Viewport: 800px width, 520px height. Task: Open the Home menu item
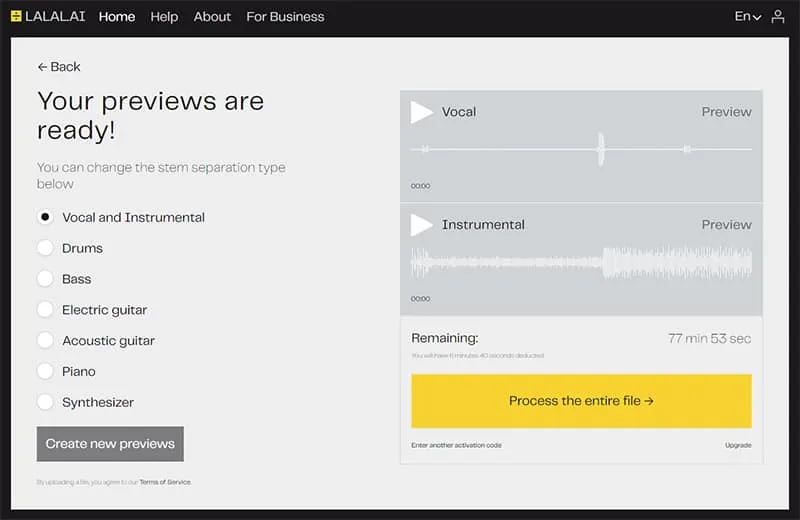(x=117, y=17)
